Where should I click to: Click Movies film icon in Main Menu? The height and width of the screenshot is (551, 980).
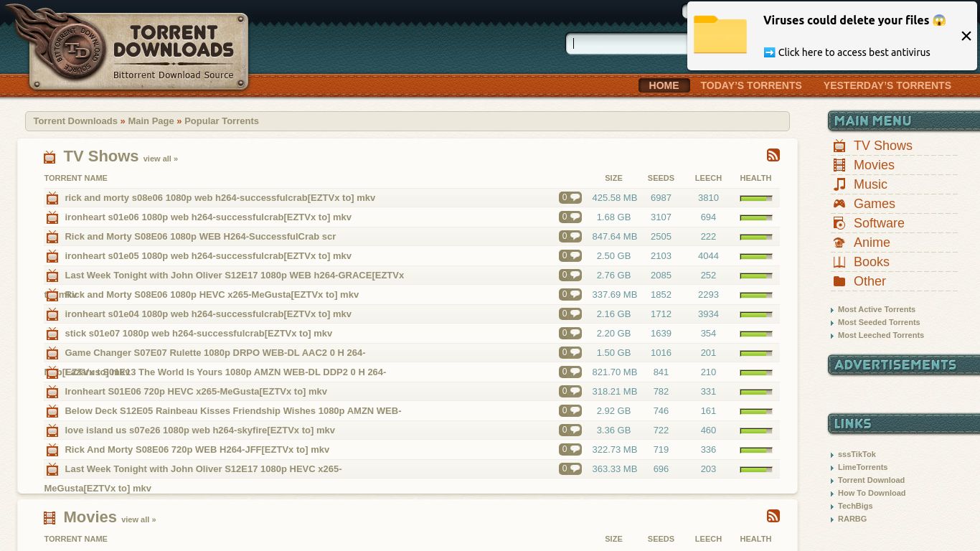point(839,166)
